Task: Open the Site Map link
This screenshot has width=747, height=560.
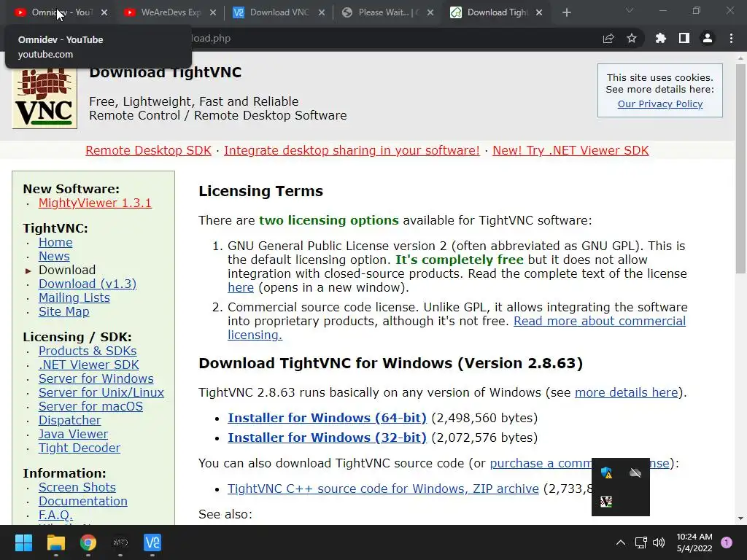Action: (64, 311)
